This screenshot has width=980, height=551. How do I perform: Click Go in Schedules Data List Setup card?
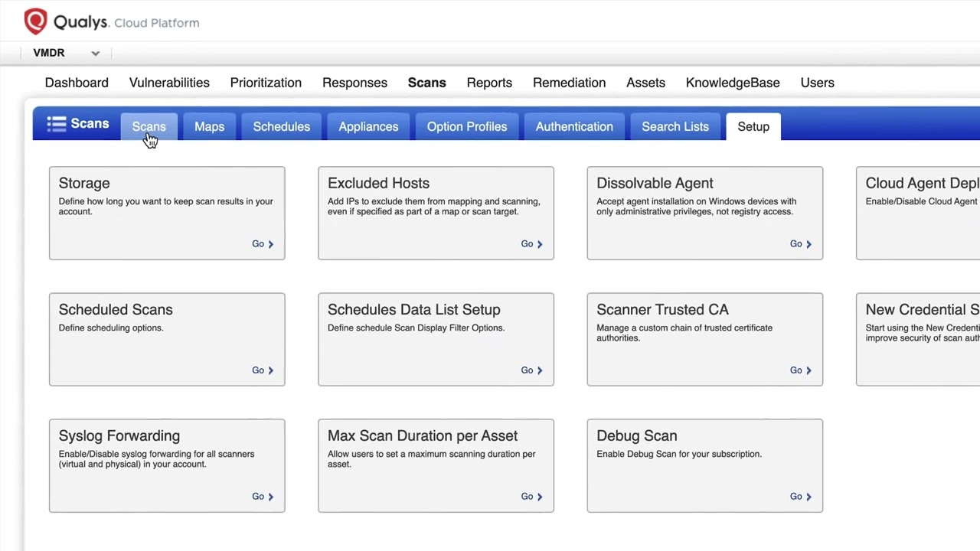(x=531, y=370)
